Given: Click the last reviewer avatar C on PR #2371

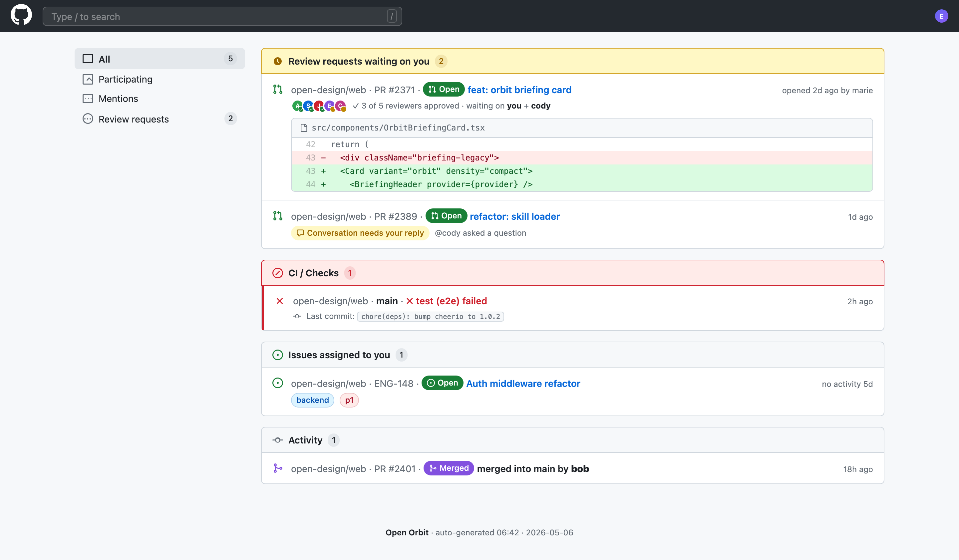Looking at the screenshot, I should tap(340, 106).
